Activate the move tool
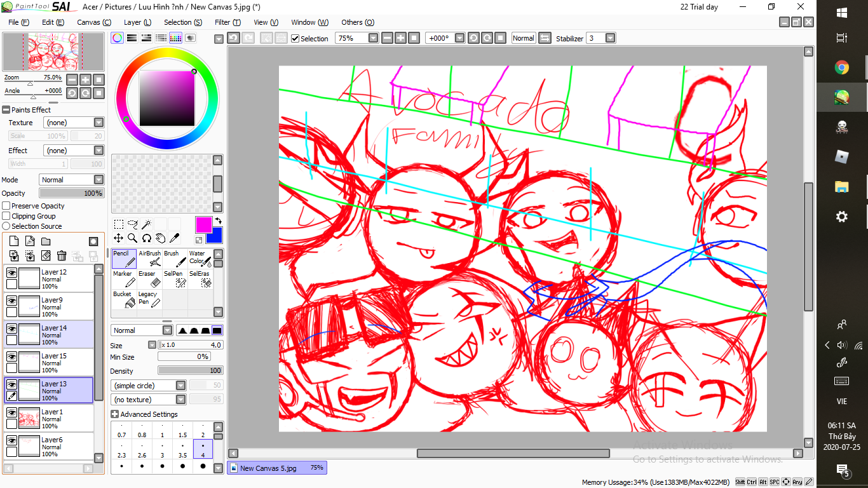The height and width of the screenshot is (488, 868). (x=119, y=238)
